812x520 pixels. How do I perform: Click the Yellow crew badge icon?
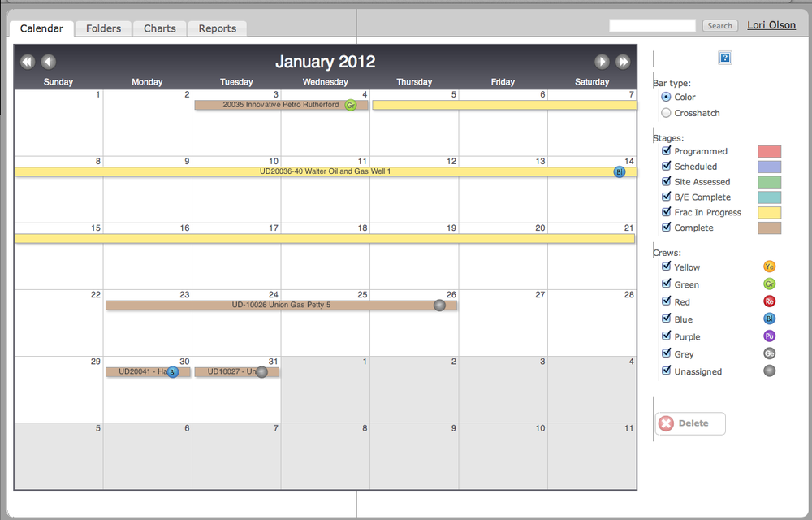coord(769,266)
